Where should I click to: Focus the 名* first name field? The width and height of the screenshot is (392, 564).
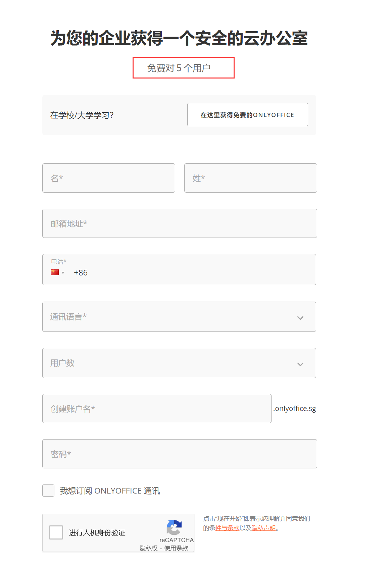109,178
